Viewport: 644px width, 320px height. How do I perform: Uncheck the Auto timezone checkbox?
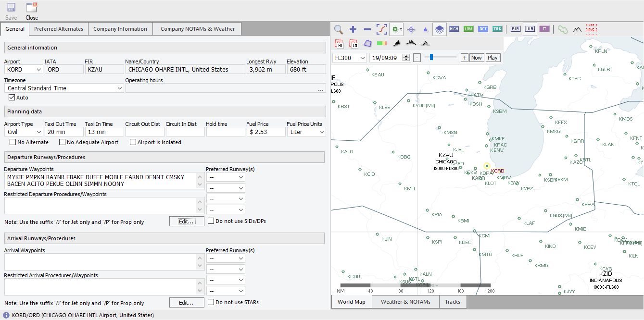click(12, 98)
